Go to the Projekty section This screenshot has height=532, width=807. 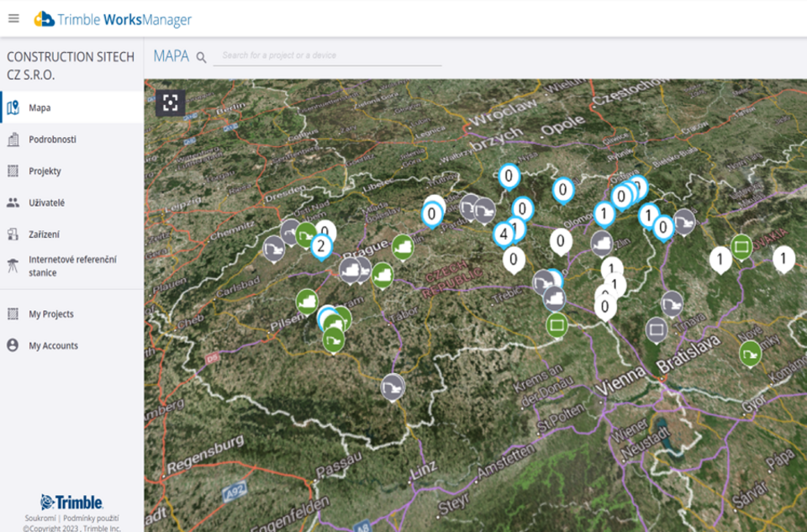point(45,171)
